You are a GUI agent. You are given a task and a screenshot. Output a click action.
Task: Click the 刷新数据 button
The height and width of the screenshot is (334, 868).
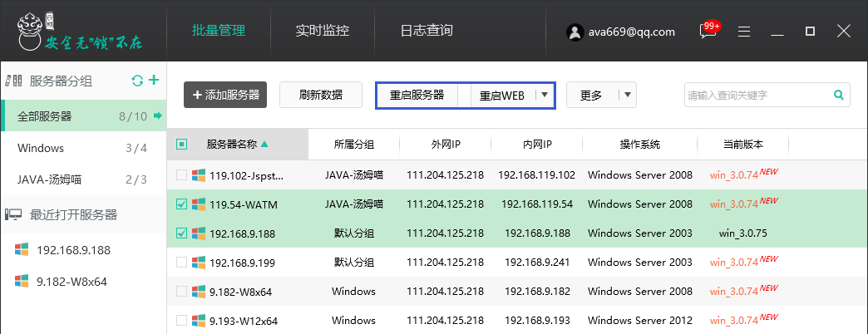click(x=320, y=95)
